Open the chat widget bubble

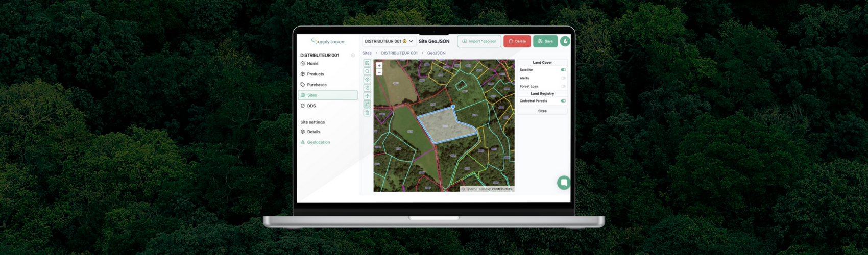coord(564,183)
